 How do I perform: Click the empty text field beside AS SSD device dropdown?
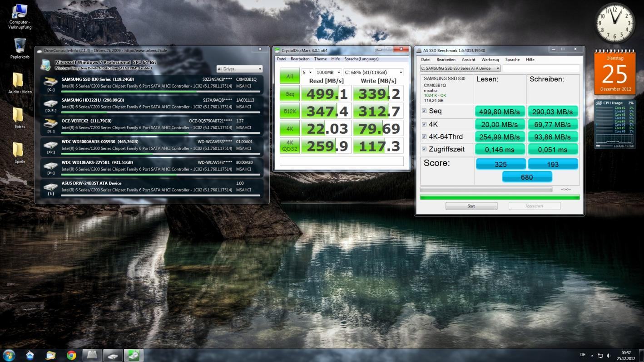pos(541,68)
